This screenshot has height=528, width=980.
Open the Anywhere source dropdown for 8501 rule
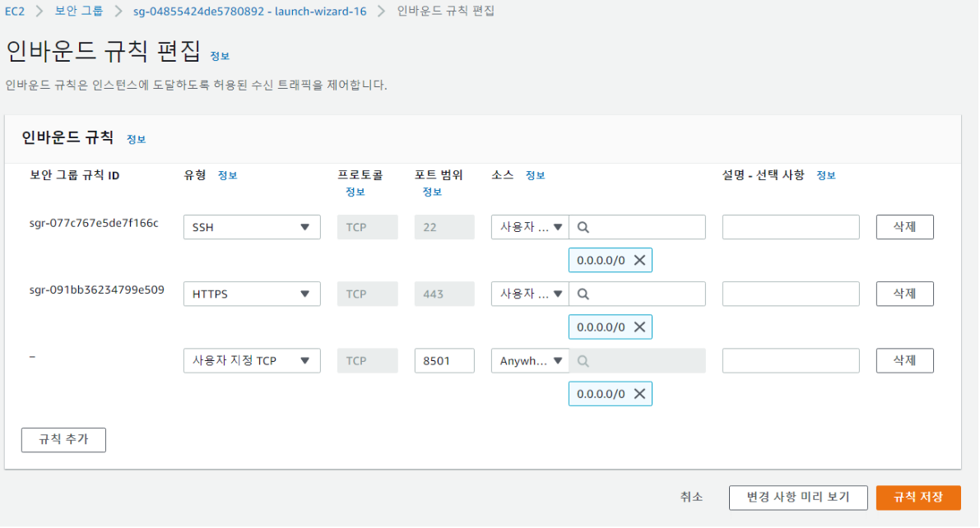coord(530,361)
